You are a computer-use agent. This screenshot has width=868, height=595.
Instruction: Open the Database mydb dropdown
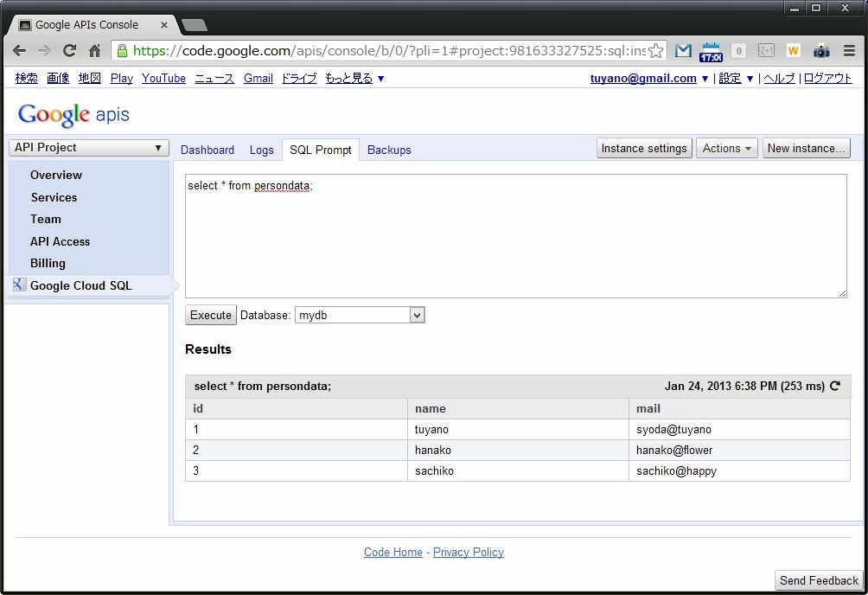tap(360, 316)
